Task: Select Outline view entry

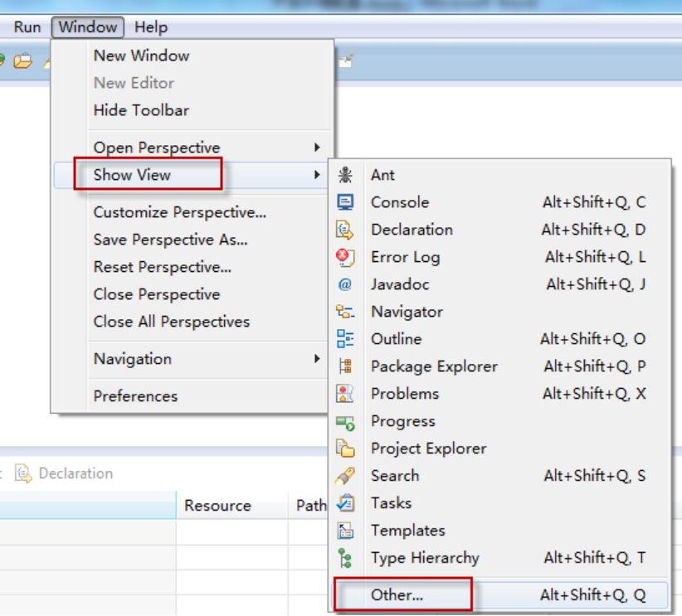Action: 499,339
